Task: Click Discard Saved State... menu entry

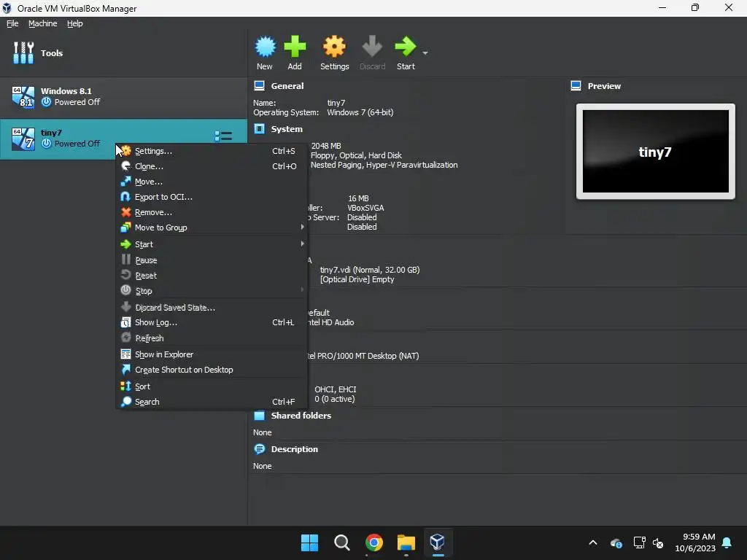Action: click(x=211, y=308)
